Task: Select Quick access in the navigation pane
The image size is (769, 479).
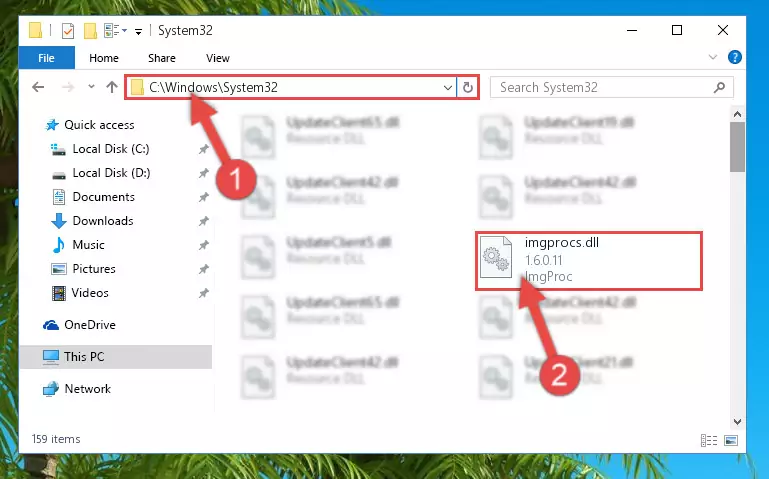Action: 99,125
